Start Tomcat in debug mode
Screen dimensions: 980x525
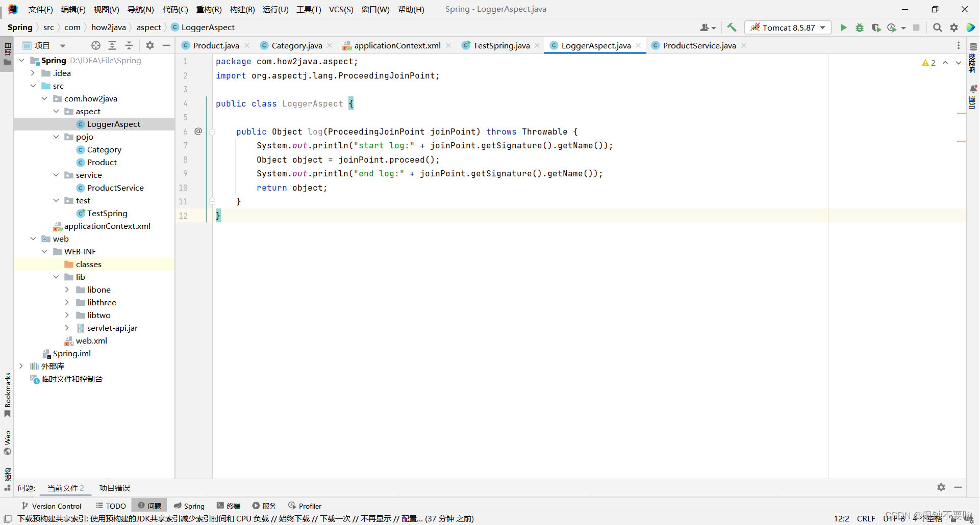click(860, 28)
